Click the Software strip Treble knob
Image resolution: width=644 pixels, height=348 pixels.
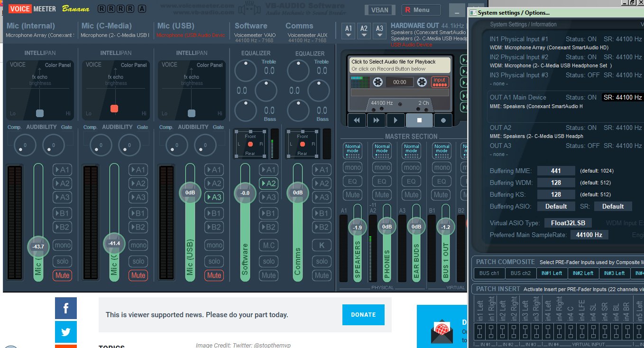point(245,71)
